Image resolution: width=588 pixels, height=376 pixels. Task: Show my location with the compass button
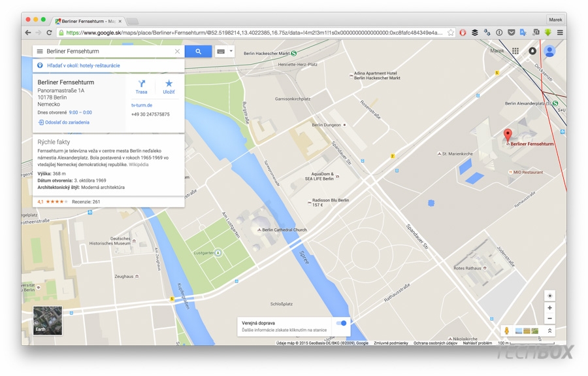549,296
